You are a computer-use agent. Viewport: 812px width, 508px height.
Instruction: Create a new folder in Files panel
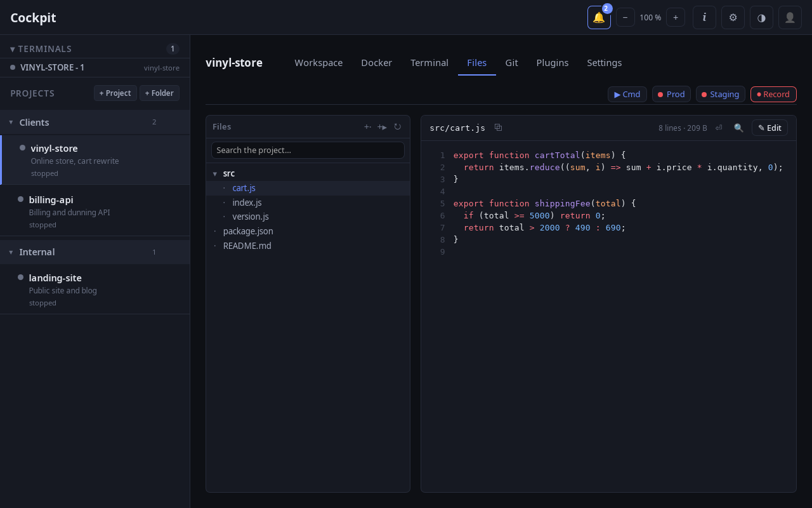pos(382,126)
